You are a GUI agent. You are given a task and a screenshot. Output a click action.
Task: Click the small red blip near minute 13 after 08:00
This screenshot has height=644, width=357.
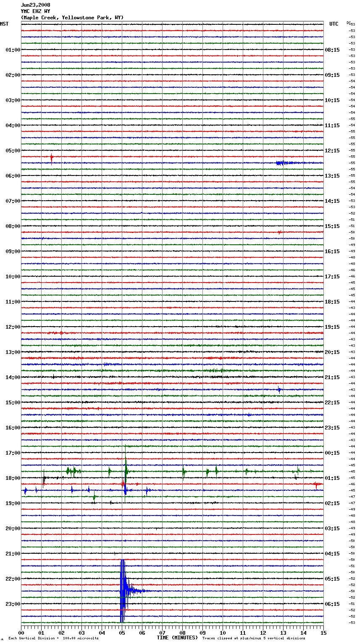[x=279, y=232]
